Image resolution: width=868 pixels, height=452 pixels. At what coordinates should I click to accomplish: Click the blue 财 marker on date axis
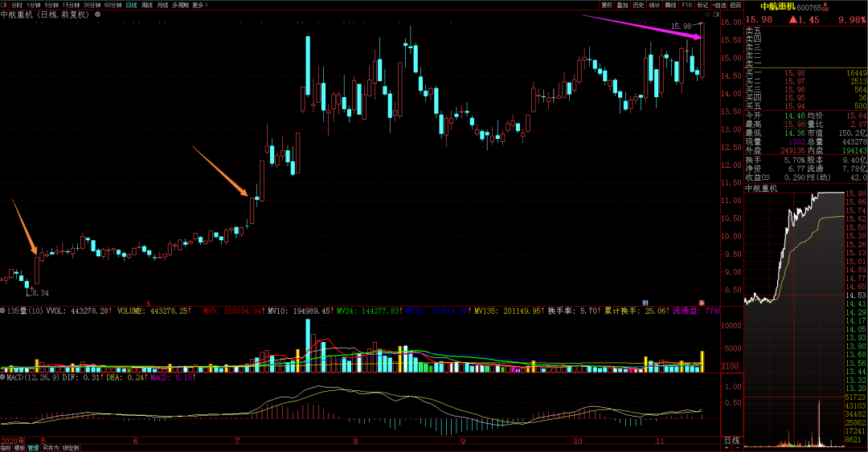pyautogui.click(x=645, y=303)
